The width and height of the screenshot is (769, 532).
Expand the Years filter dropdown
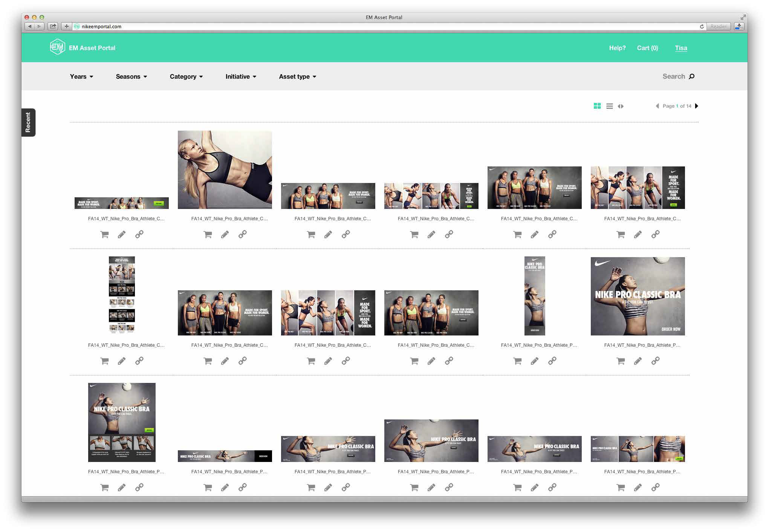click(x=81, y=76)
